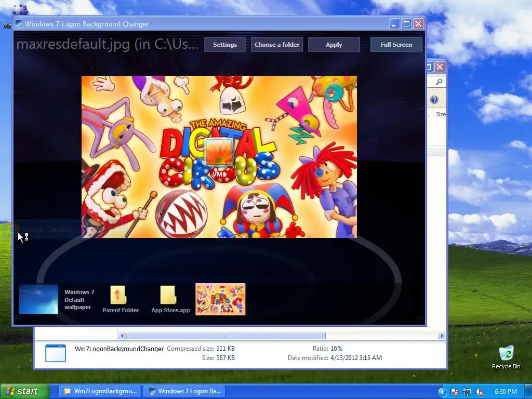
Task: Click the Size column header in Explorer
Action: pos(441,114)
